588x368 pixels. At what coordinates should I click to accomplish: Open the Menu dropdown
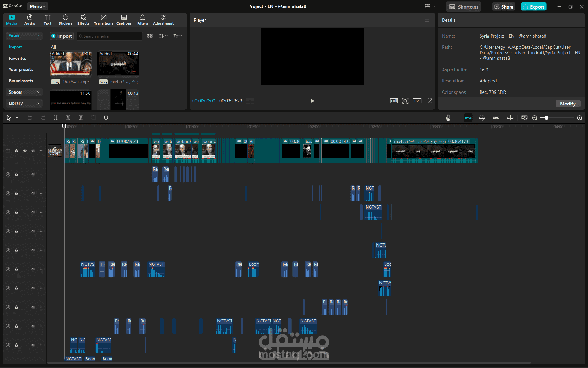[37, 6]
